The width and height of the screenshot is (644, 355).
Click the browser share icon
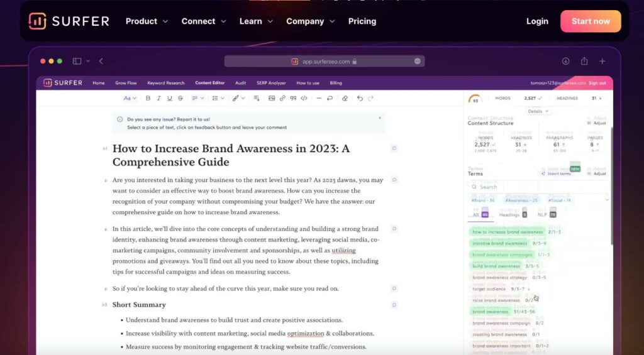584,61
